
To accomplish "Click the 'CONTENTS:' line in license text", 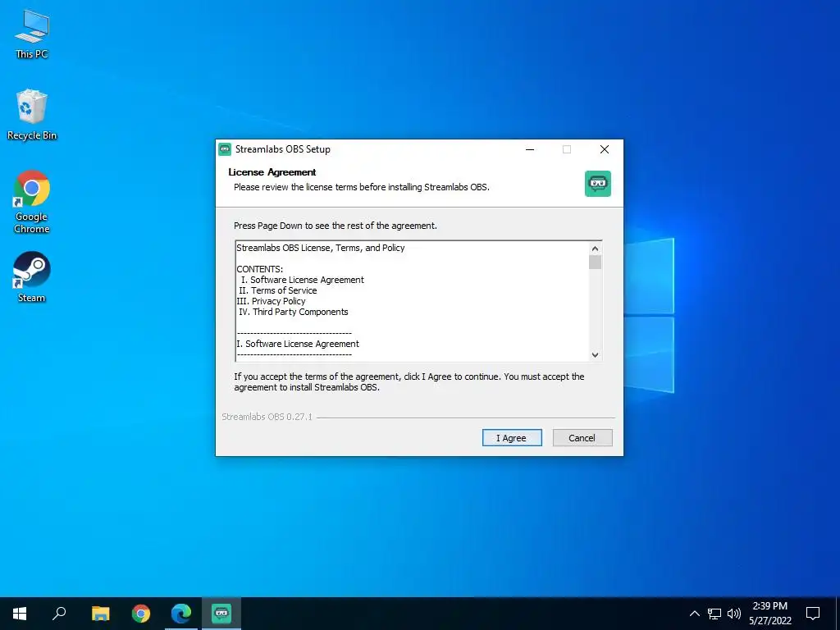I will pyautogui.click(x=260, y=269).
